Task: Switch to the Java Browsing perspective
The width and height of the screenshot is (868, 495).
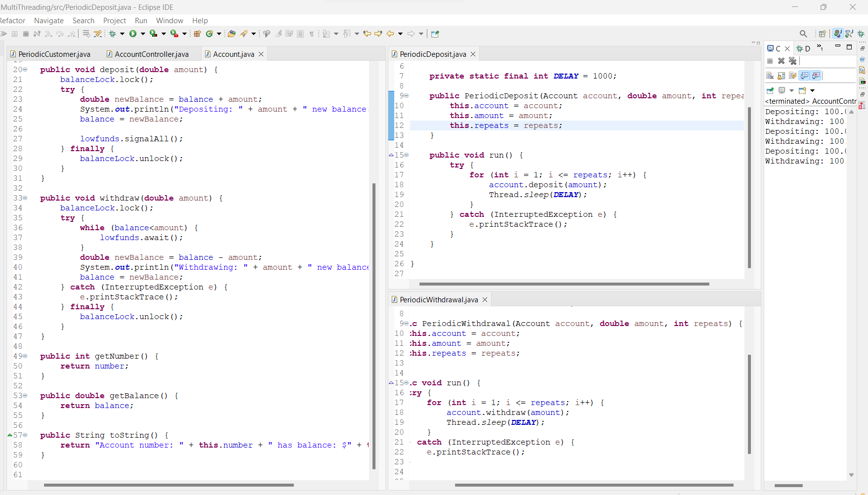Action: (x=849, y=34)
